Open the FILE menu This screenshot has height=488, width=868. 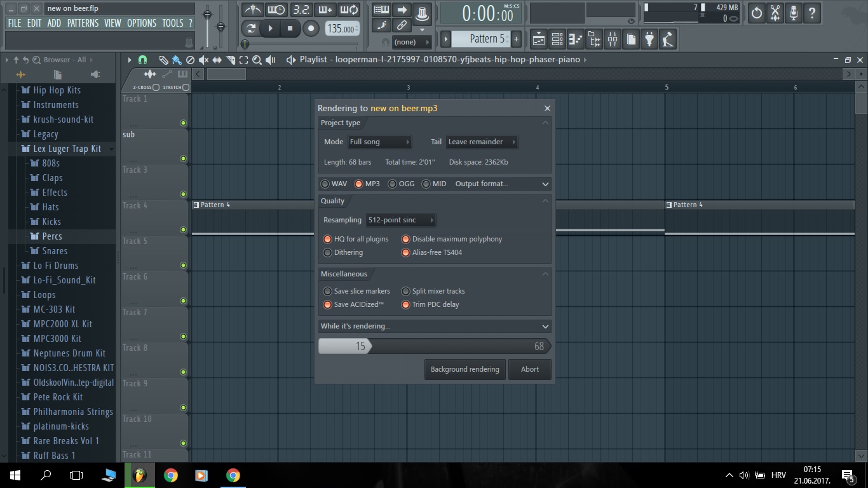point(14,23)
